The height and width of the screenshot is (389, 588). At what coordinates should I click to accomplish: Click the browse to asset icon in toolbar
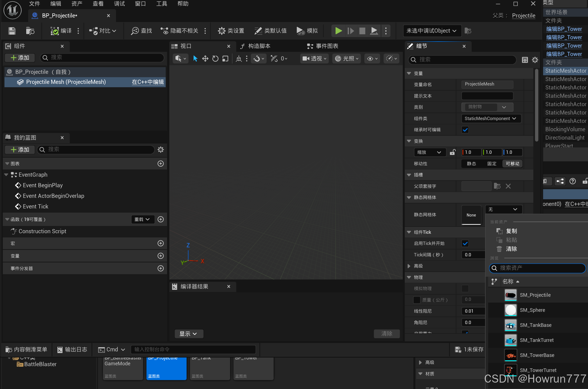tap(30, 31)
